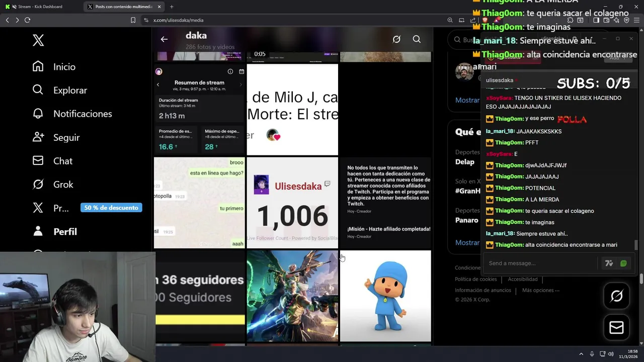Screen dimensions: 644x362
Task: Click the person-plus icon beside Seguir
Action: coord(38,137)
